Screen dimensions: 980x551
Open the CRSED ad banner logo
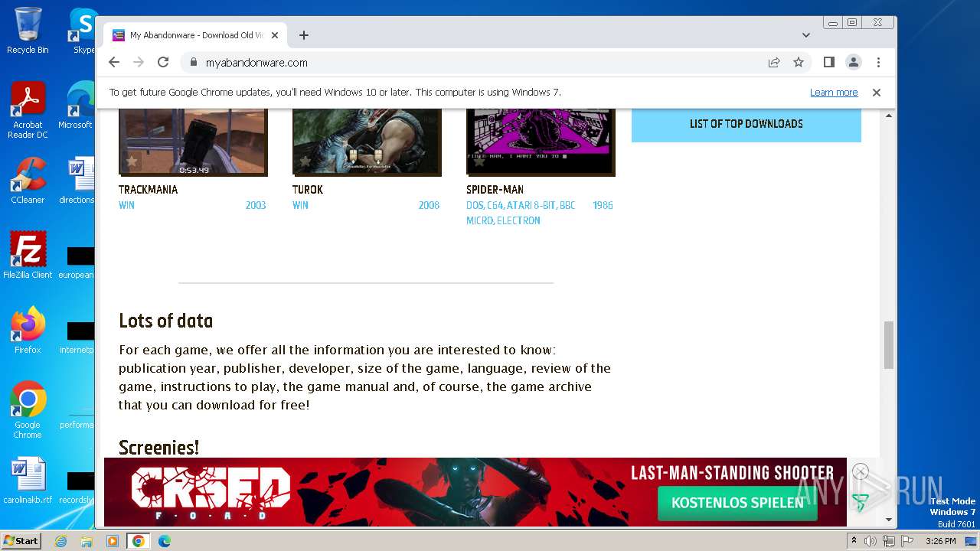[x=211, y=494]
